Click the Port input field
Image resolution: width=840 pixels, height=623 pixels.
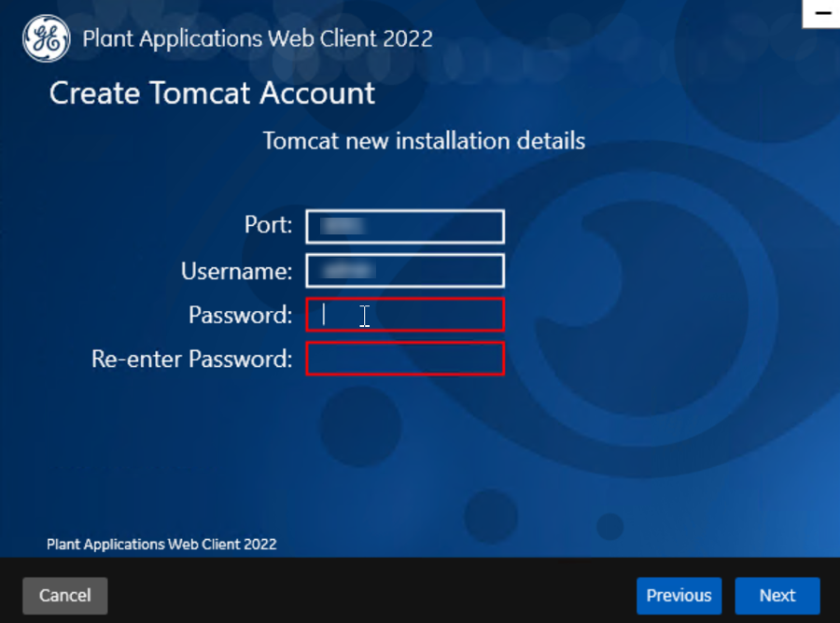(x=405, y=226)
